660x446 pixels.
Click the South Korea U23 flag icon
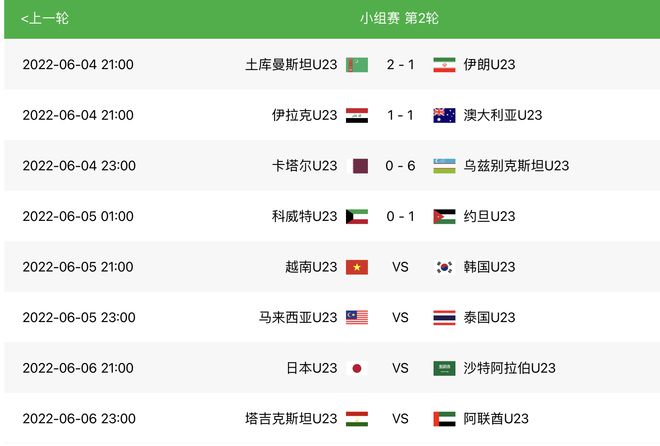pyautogui.click(x=444, y=267)
